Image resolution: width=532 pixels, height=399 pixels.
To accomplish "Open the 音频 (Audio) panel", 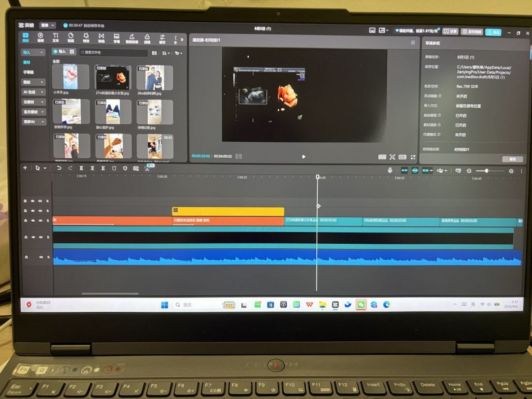I will click(40, 37).
